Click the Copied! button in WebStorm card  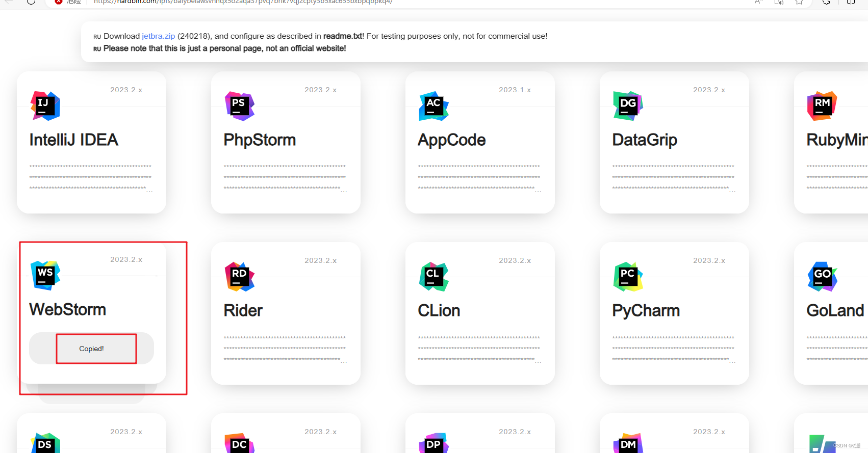pos(91,349)
